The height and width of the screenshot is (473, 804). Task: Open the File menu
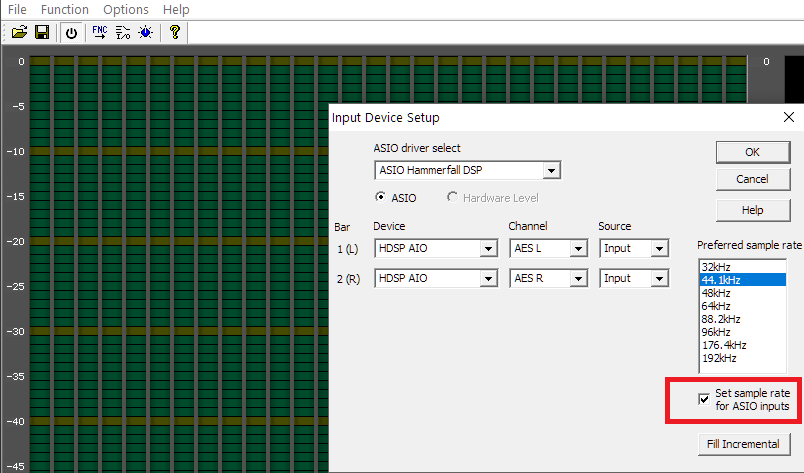(x=17, y=10)
